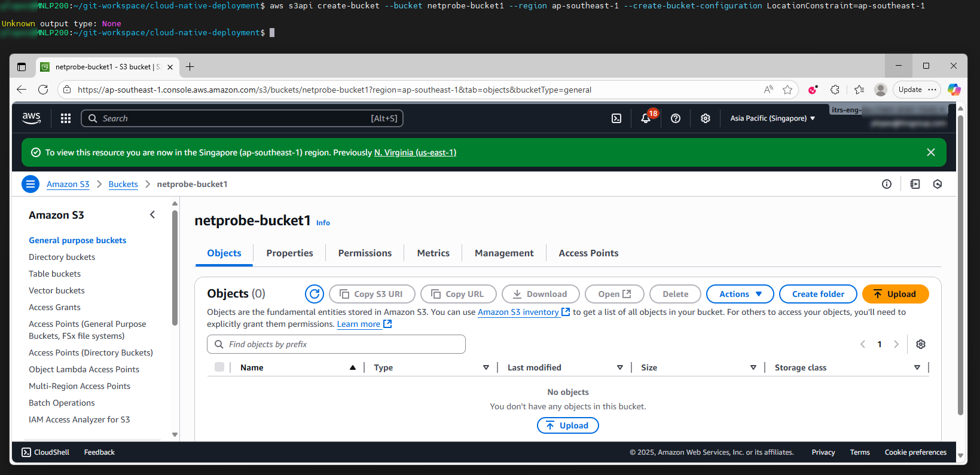Add this page to browser favorites

coord(787,90)
